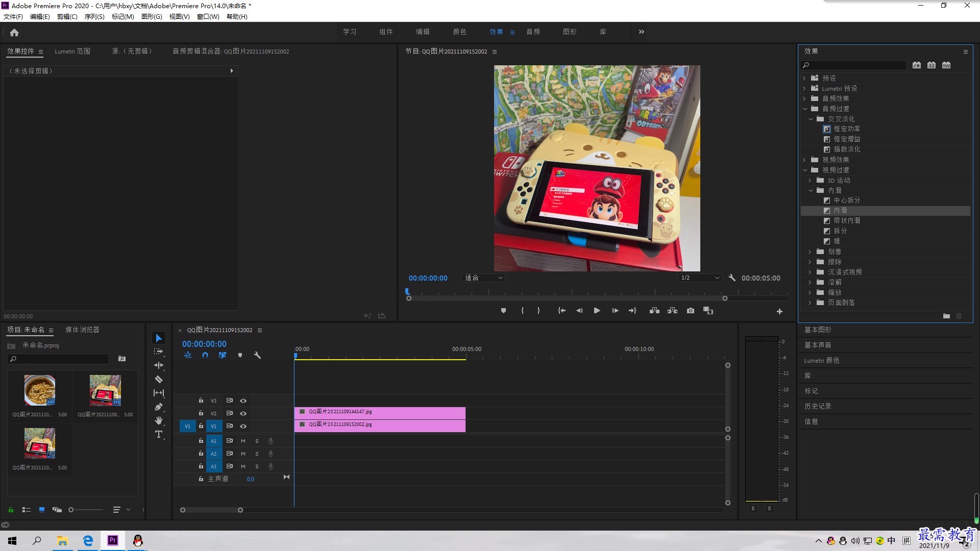
Task: Collapse the 内滑 folder
Action: pos(811,190)
